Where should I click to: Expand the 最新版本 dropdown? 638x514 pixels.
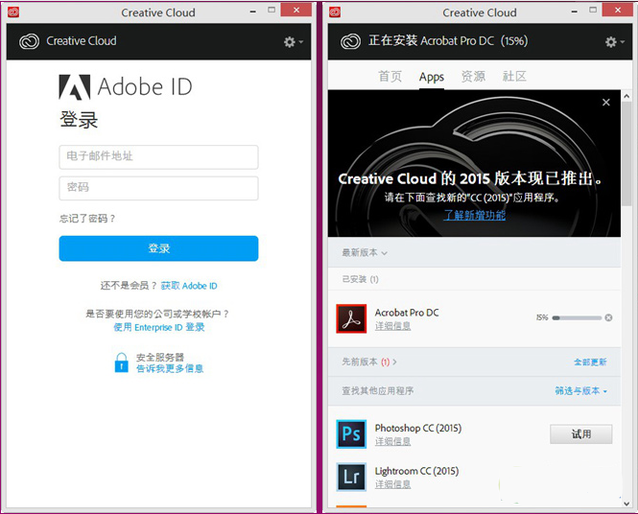point(365,253)
